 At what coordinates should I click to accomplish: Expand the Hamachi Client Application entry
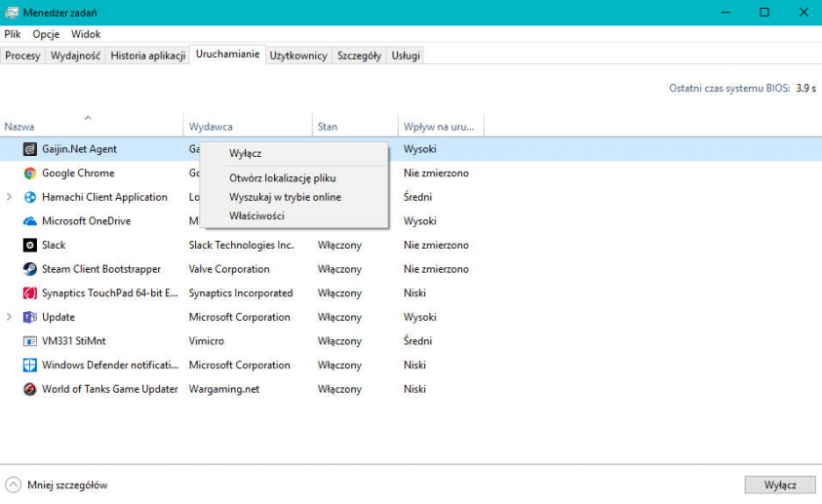(10, 197)
